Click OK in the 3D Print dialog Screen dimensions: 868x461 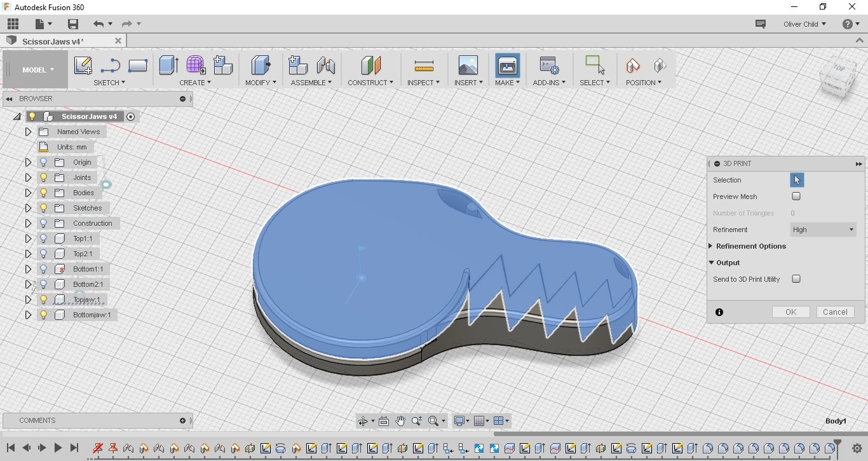pos(791,312)
